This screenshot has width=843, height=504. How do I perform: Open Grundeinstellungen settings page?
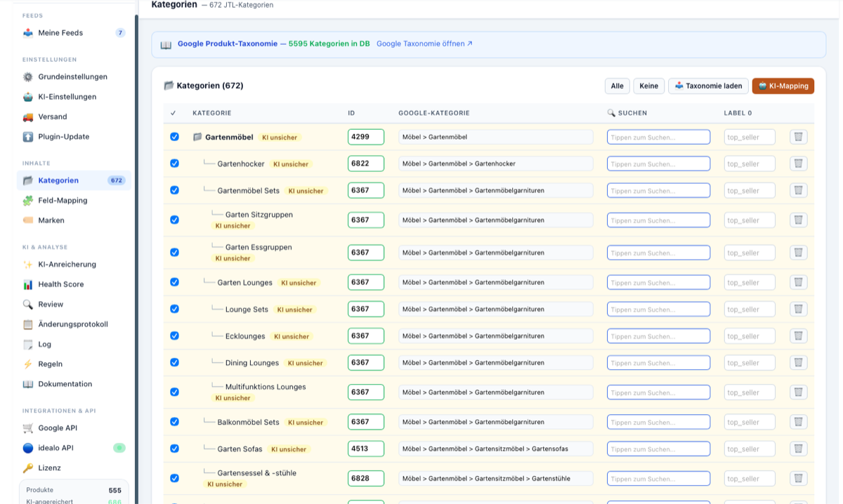pos(74,77)
